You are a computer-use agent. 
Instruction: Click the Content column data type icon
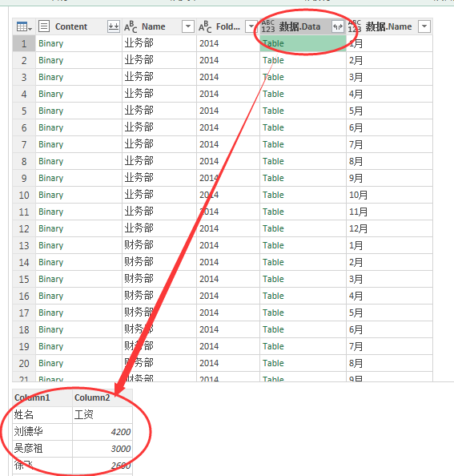[44, 26]
